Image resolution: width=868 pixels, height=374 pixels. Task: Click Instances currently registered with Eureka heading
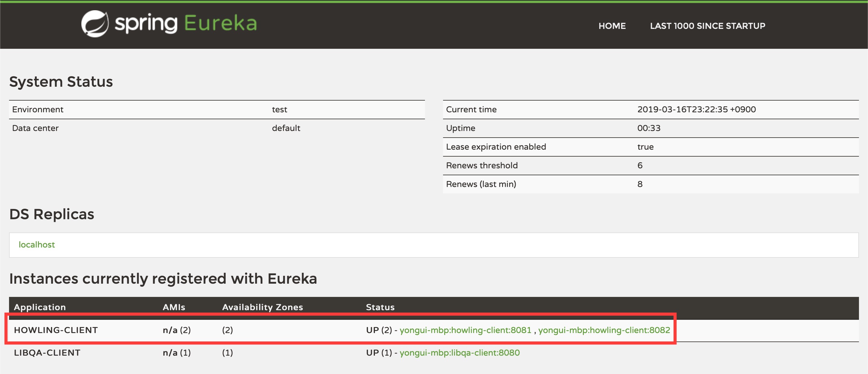[x=163, y=279]
